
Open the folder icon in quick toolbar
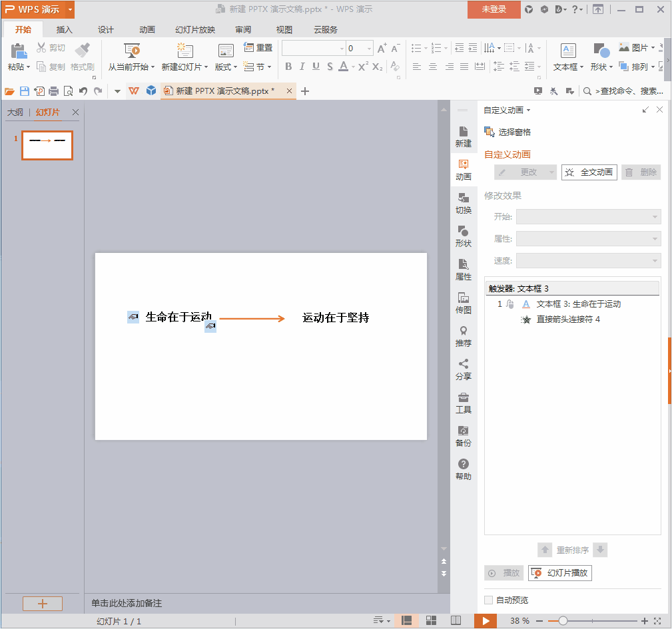pyautogui.click(x=9, y=91)
